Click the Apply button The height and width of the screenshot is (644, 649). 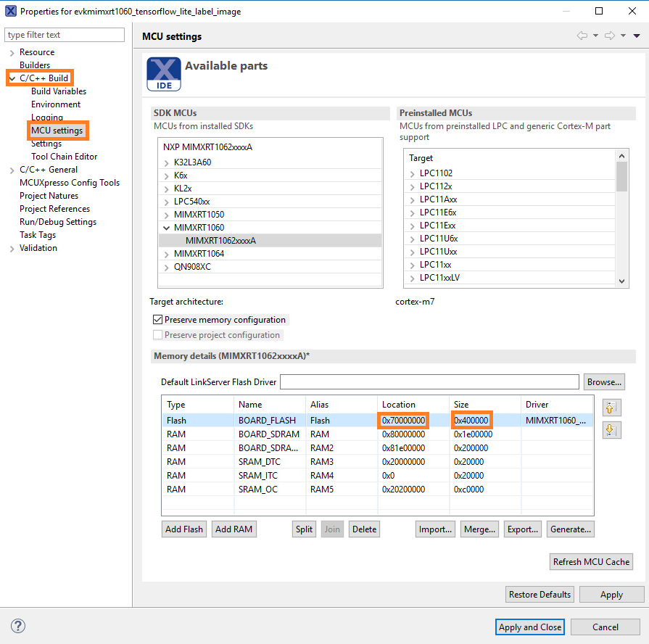612,595
